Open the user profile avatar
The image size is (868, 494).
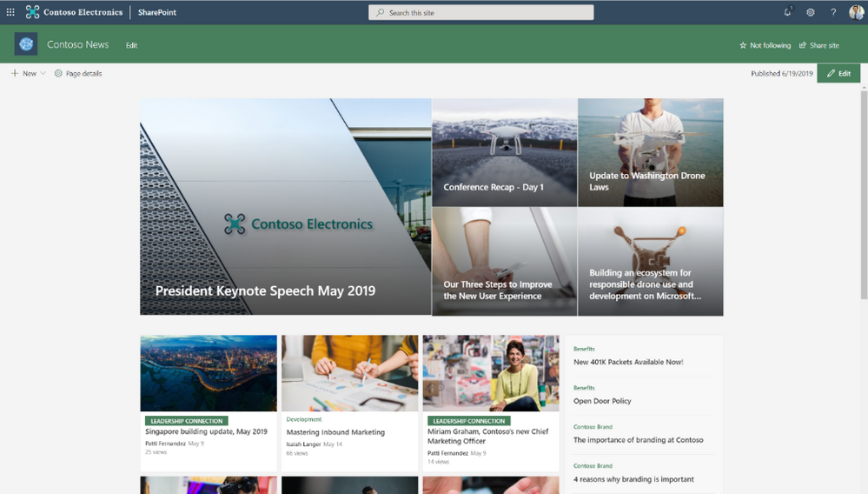(x=857, y=12)
